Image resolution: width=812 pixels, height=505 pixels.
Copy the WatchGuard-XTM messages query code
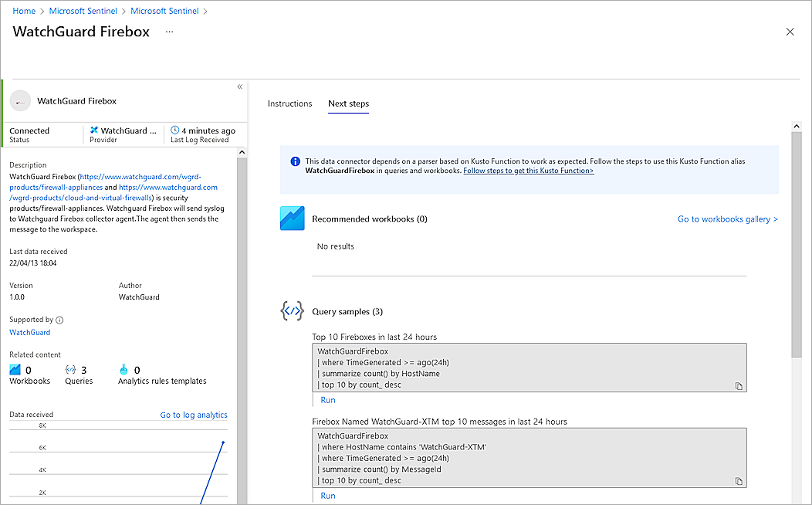click(x=739, y=480)
